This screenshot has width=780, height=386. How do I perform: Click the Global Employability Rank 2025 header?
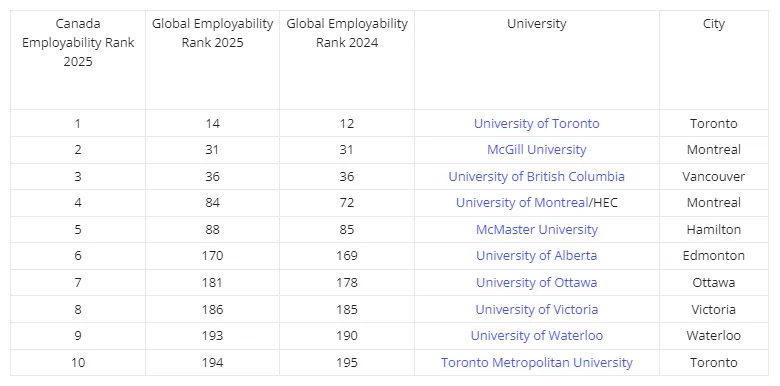coord(212,33)
